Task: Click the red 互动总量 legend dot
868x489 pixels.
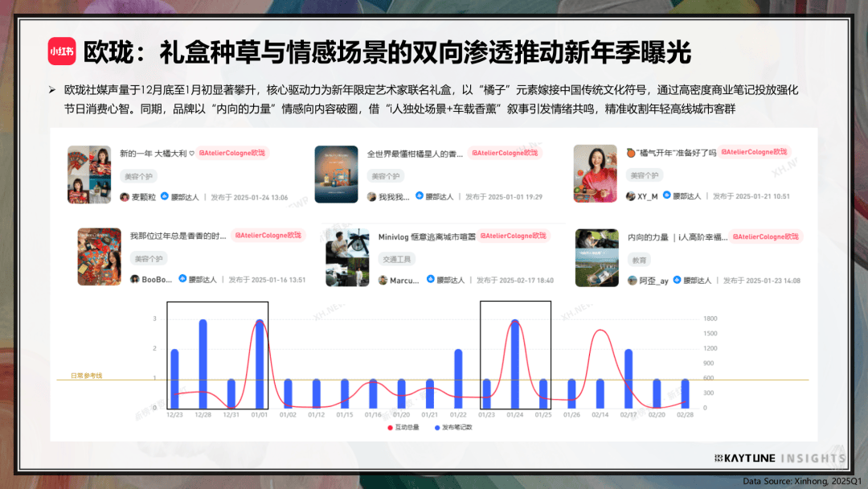Action: tap(390, 428)
